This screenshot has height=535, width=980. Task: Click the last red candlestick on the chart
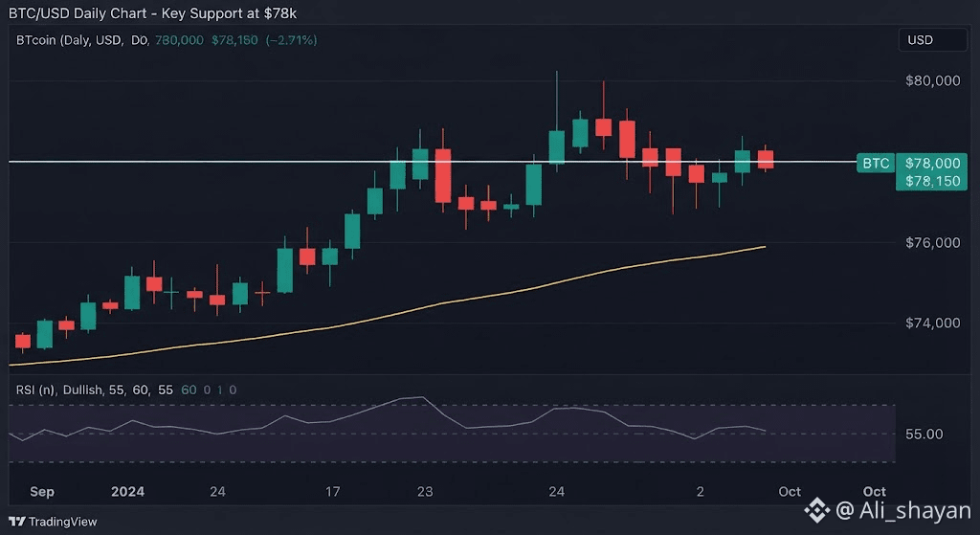pyautogui.click(x=766, y=159)
